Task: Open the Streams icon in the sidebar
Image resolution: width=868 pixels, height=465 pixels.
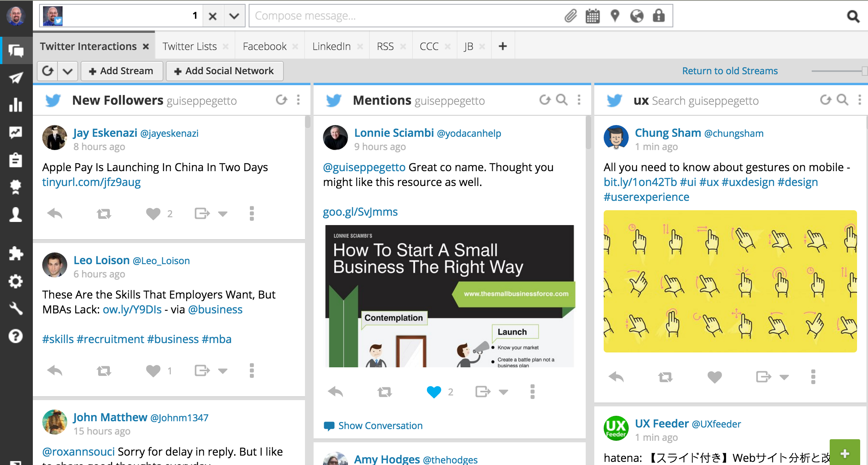Action: click(16, 50)
